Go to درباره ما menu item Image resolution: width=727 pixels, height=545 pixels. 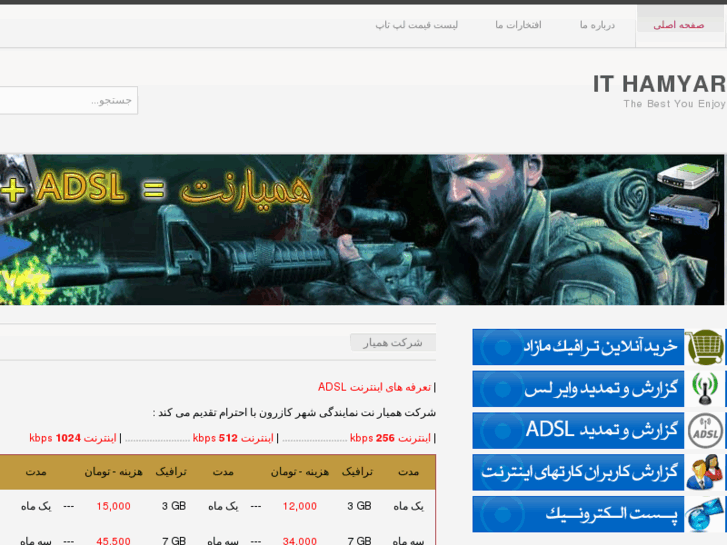[x=597, y=25]
